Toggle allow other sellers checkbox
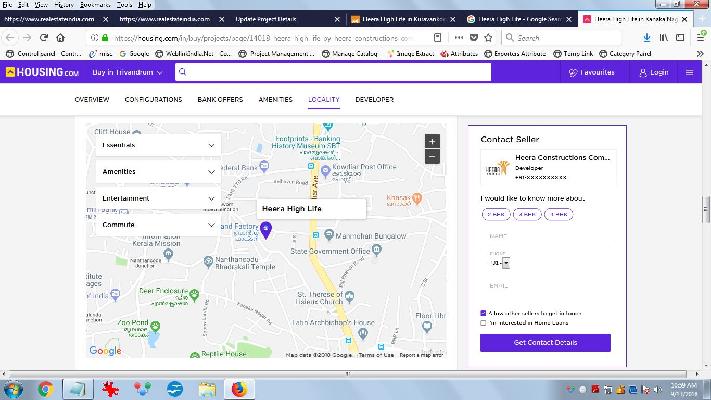Screen dimensions: 711x400 pos(483,313)
